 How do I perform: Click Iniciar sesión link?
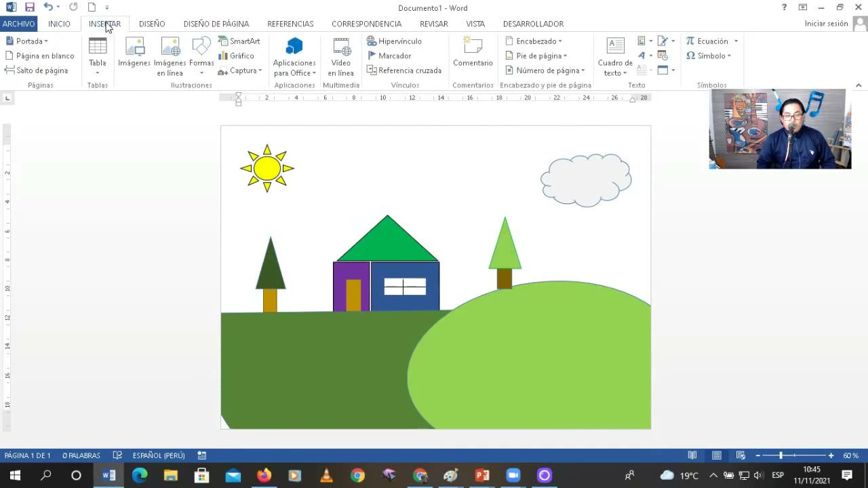coord(826,24)
